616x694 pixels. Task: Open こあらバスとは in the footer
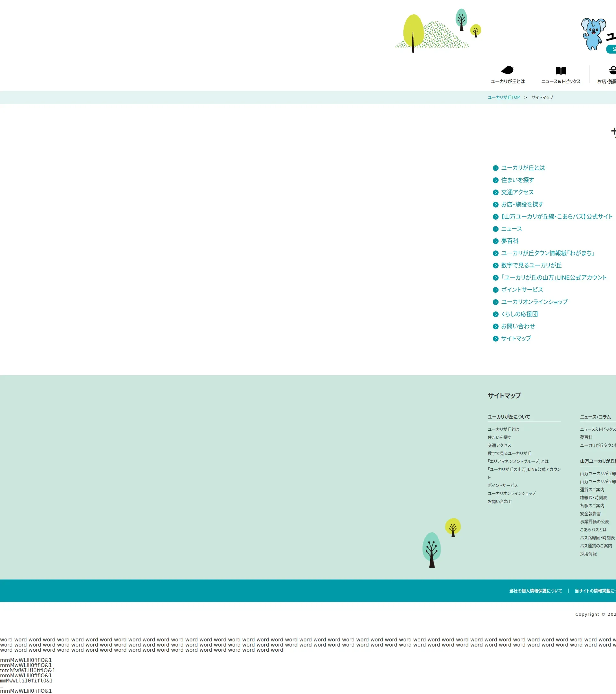[x=593, y=530]
